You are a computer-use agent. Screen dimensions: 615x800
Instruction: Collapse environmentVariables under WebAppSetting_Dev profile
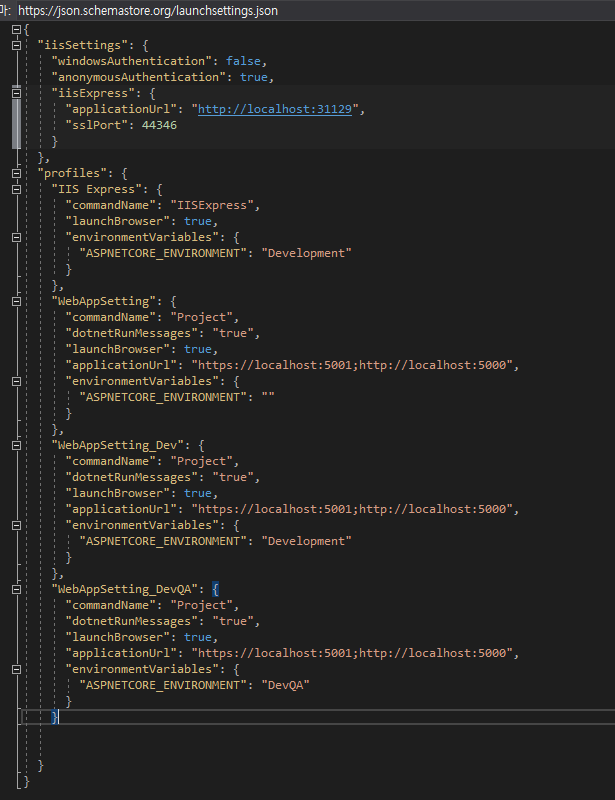(x=16, y=526)
